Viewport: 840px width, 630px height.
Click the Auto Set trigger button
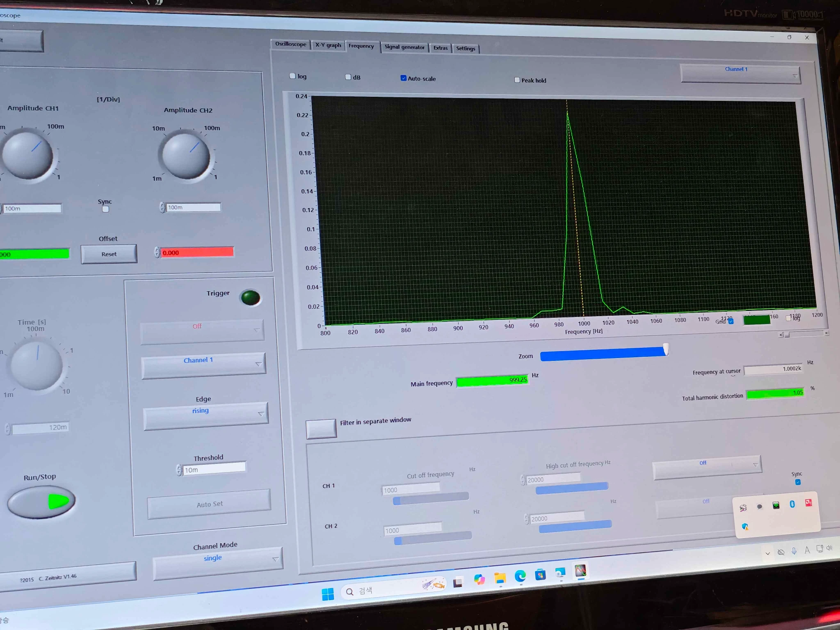click(x=209, y=504)
